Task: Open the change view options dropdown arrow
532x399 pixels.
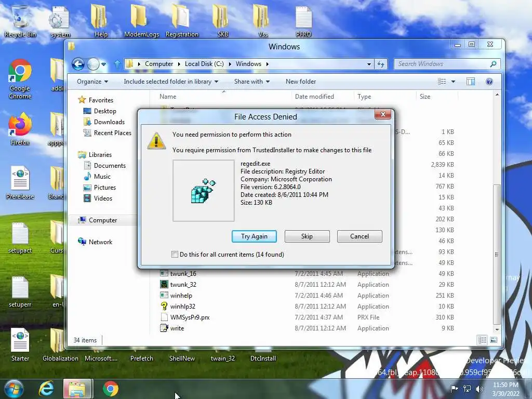Action: click(x=453, y=82)
